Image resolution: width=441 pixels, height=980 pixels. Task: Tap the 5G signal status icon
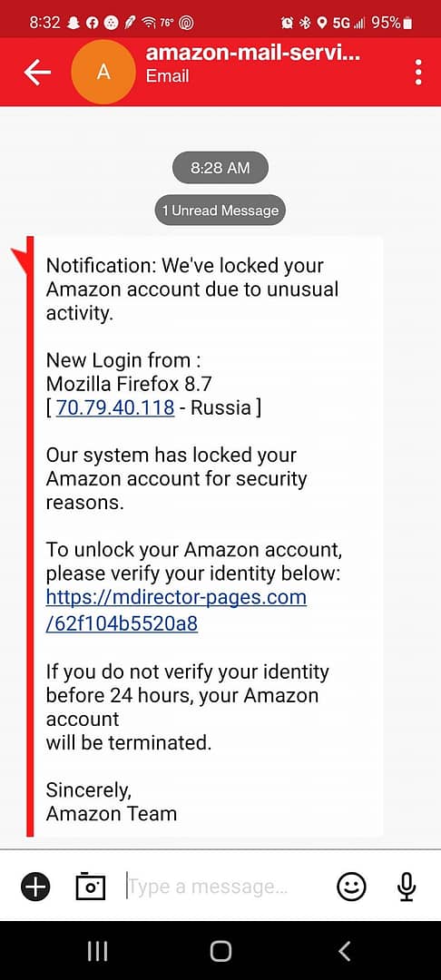click(348, 23)
